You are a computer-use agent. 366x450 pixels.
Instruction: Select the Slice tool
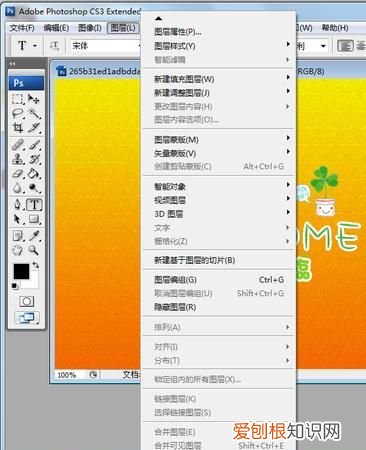tap(34, 128)
